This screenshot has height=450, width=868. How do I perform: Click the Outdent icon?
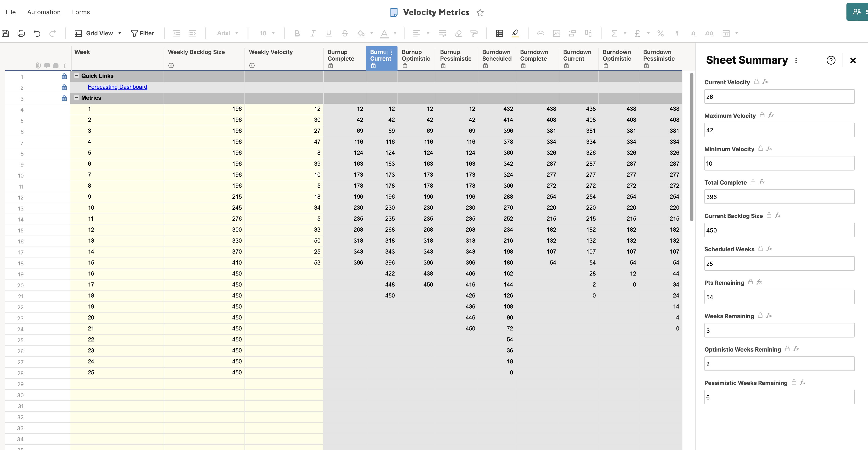click(177, 33)
